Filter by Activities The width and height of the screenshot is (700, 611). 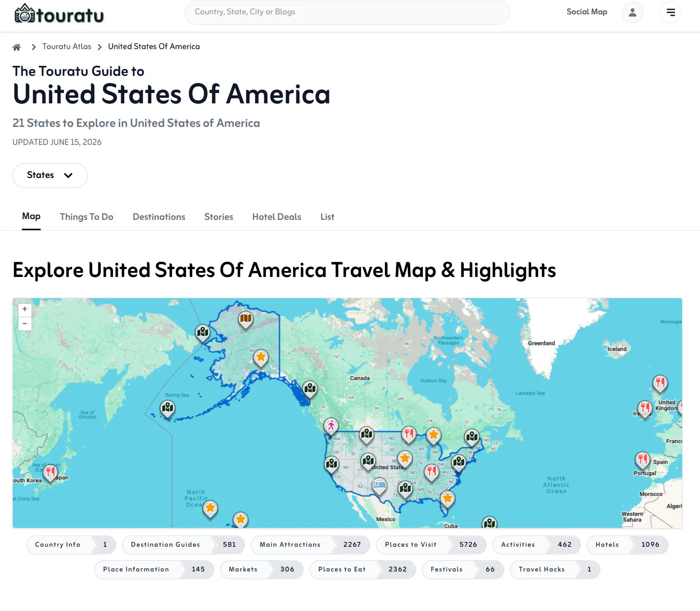[536, 545]
